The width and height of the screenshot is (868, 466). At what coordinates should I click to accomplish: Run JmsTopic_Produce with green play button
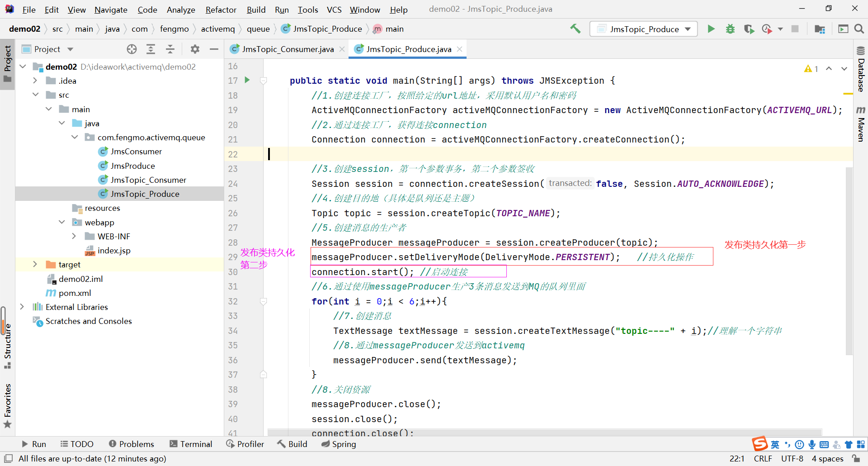point(711,29)
